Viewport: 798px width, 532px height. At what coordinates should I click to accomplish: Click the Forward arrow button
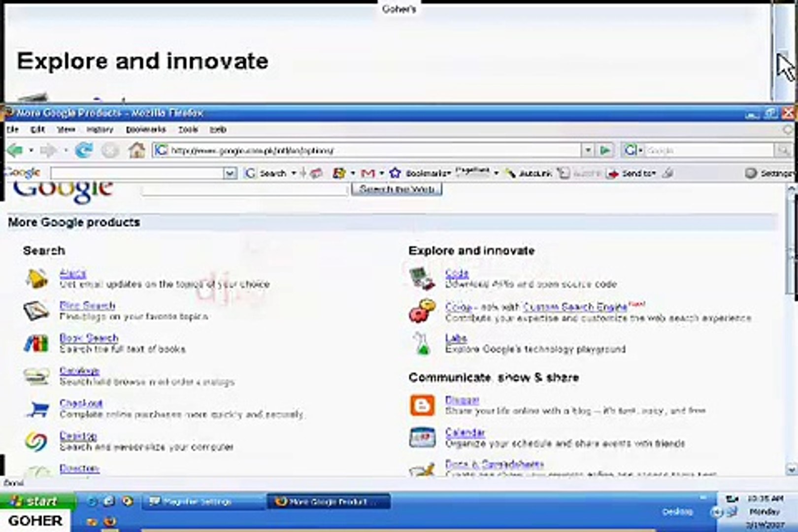[x=48, y=150]
